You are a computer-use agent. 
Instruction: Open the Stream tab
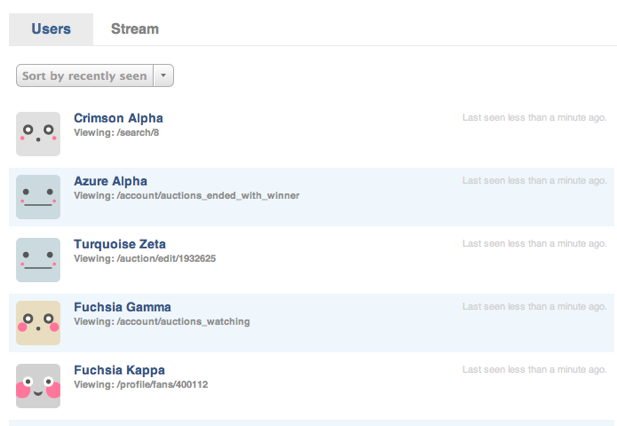135,29
